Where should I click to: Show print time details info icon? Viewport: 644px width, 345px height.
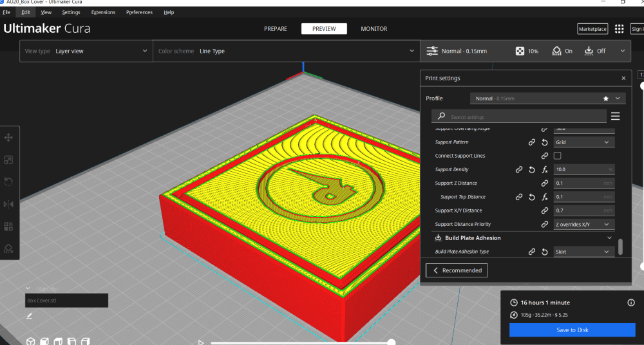pyautogui.click(x=631, y=303)
